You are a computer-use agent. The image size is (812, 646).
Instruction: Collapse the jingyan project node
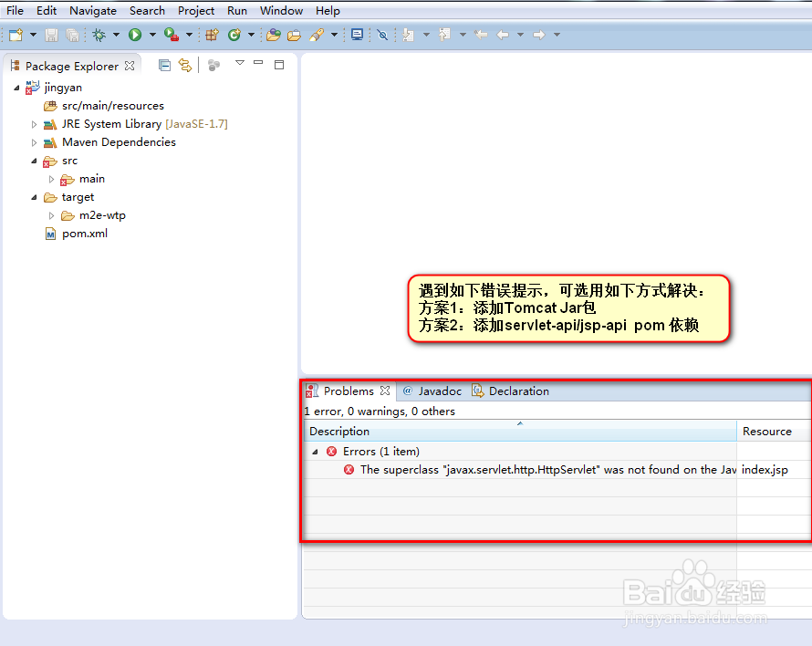pos(16,88)
